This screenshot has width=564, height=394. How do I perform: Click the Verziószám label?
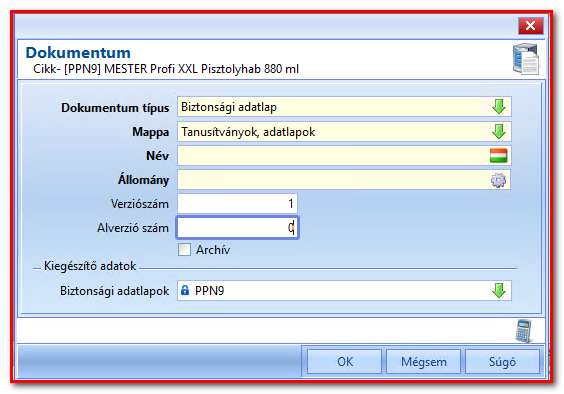pos(140,204)
